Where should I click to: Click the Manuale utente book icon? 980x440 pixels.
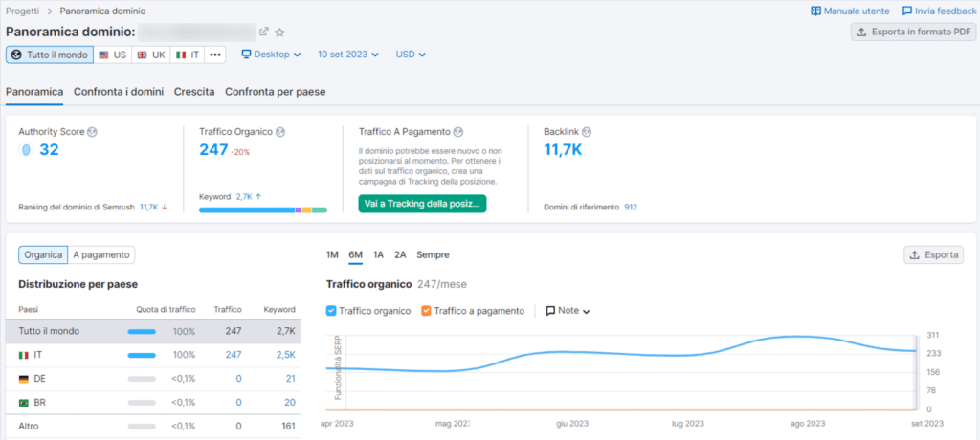[x=815, y=11]
